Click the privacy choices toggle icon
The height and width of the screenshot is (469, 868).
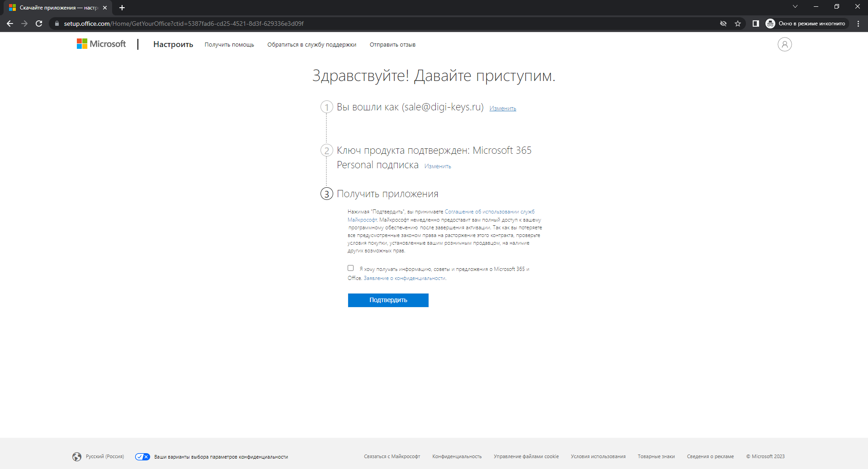click(142, 457)
